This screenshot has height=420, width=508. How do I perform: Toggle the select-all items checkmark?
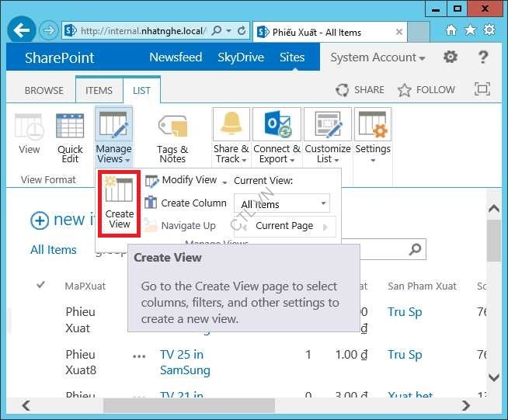point(41,286)
